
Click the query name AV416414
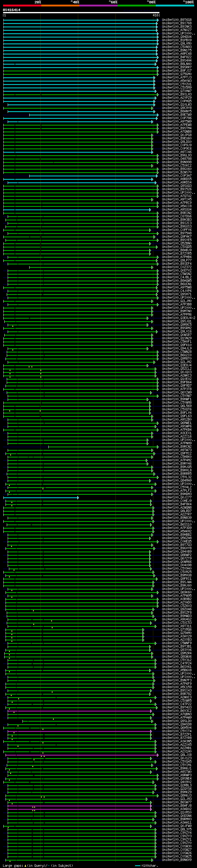tap(11, 10)
